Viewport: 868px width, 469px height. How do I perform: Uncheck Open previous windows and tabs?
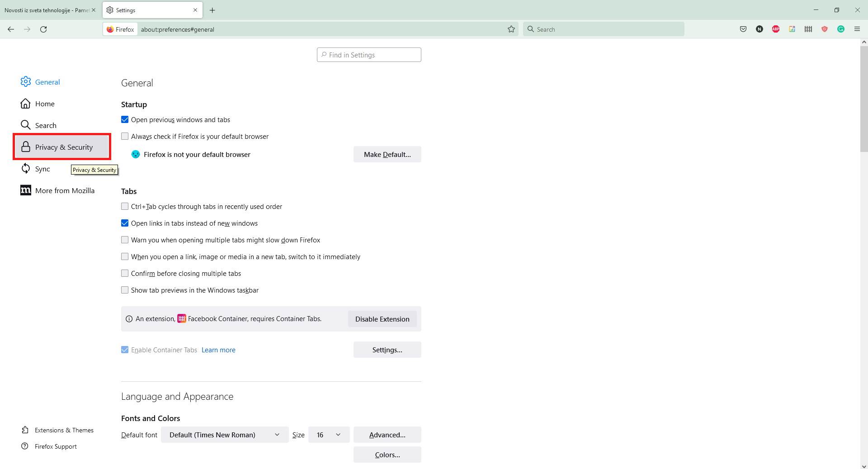coord(125,119)
